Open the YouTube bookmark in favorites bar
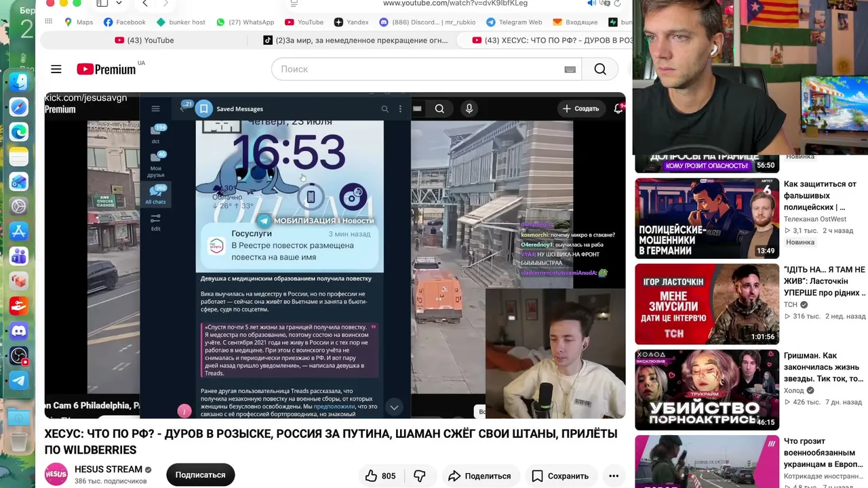The height and width of the screenshot is (488, 868). point(304,22)
